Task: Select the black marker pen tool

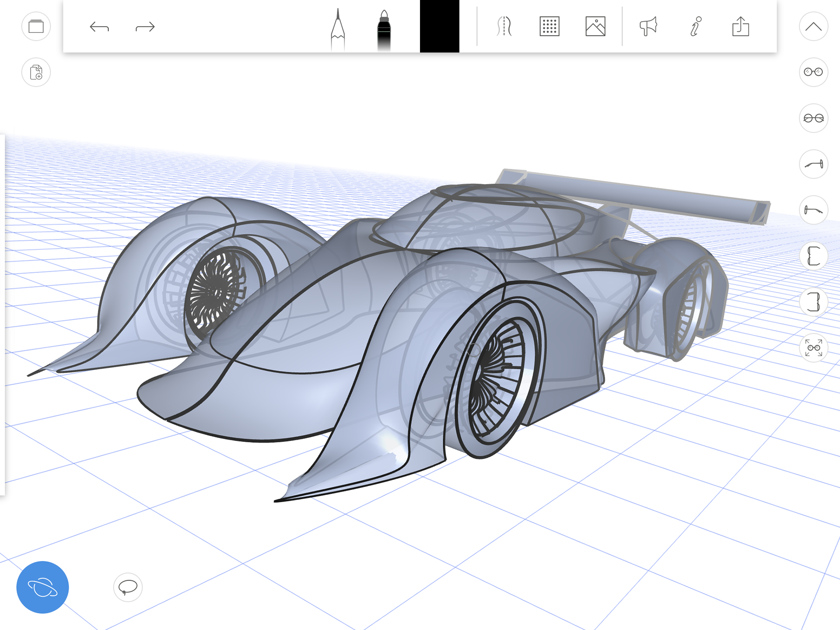Action: tap(384, 30)
